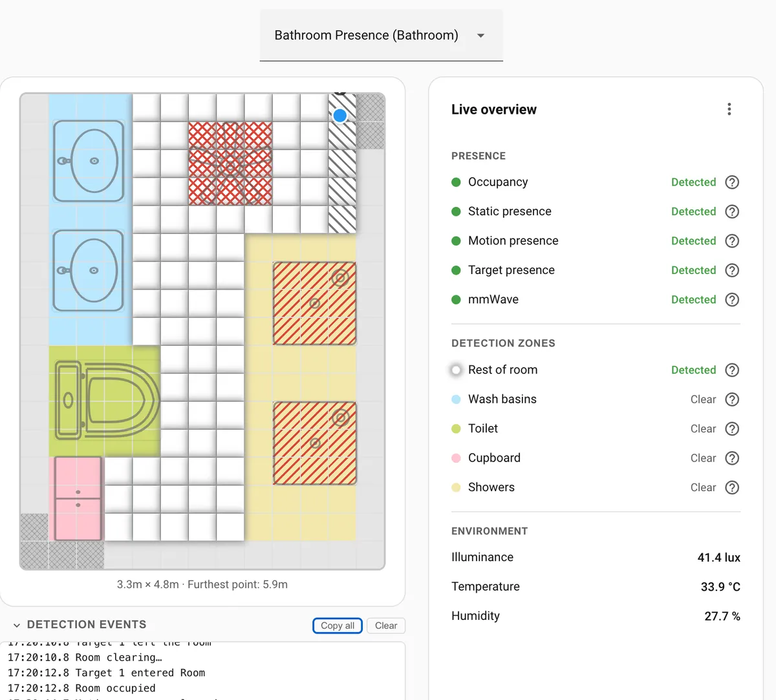Open the Live overview three-dot menu
This screenshot has width=776, height=700.
(x=729, y=109)
